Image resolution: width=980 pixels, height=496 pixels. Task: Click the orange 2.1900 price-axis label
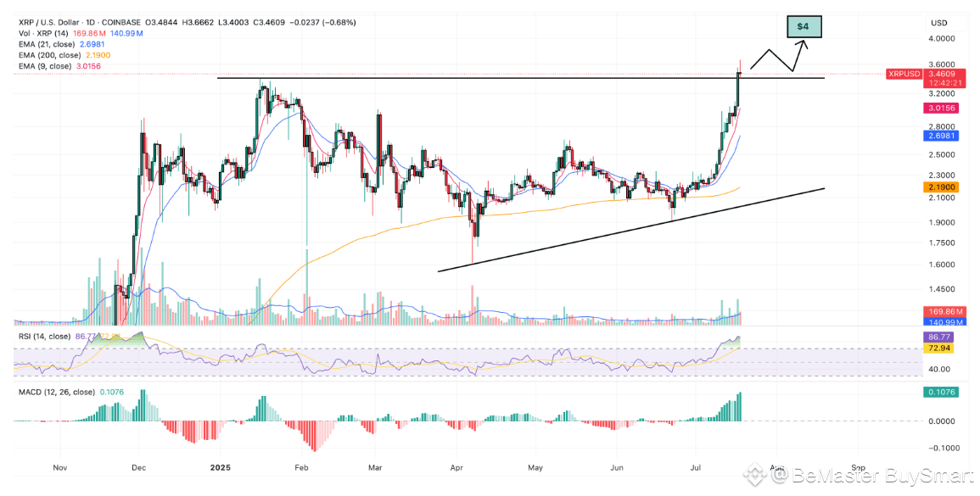coord(942,187)
